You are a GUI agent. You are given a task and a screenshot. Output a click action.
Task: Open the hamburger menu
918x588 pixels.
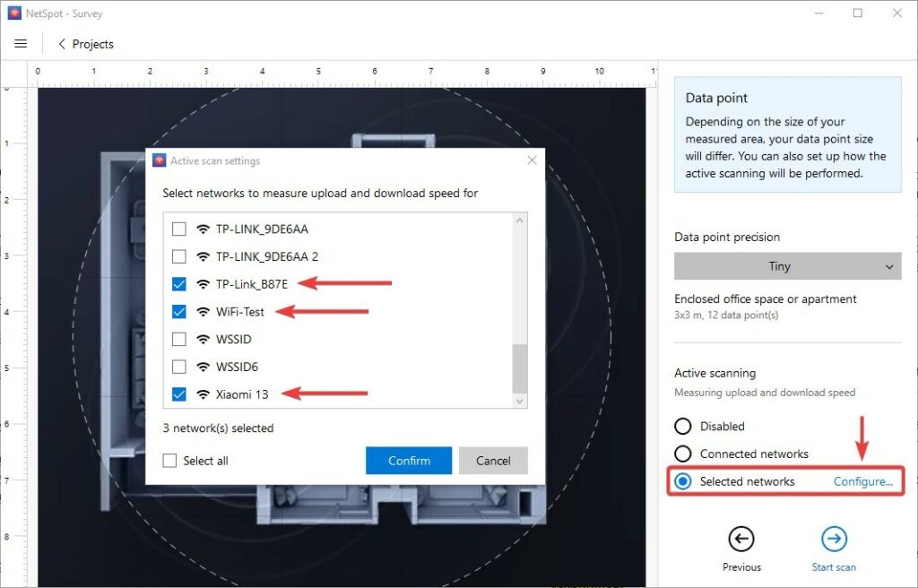click(21, 44)
